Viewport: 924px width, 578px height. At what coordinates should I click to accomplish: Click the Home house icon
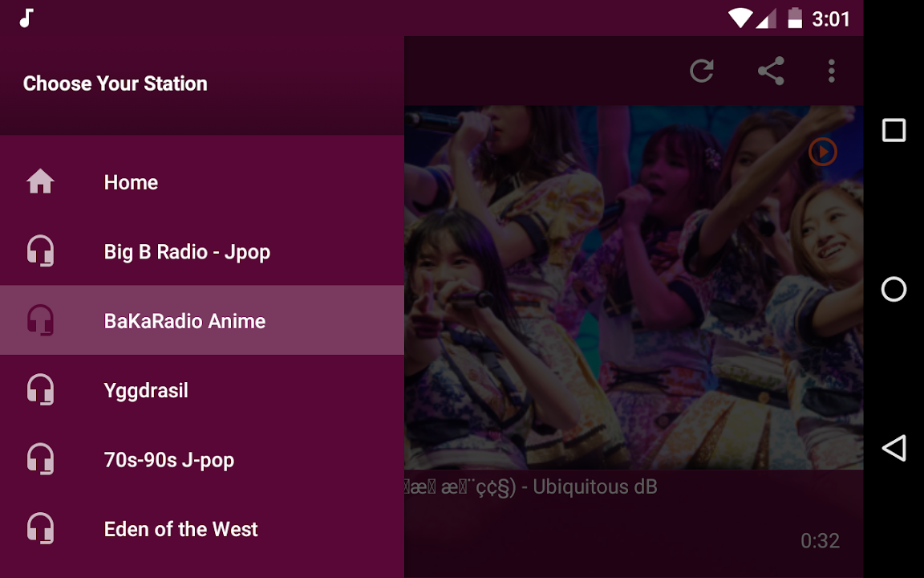tap(41, 181)
